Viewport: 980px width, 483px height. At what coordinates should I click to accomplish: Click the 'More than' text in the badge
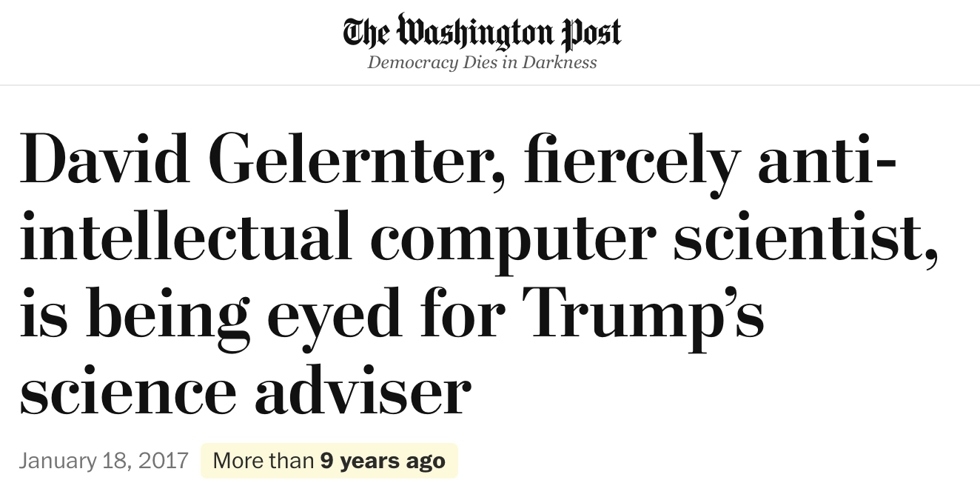(263, 461)
